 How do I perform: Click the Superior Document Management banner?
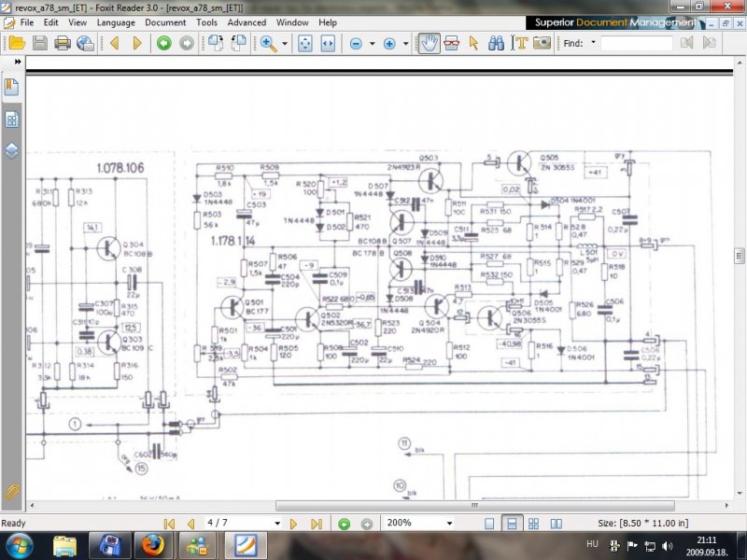coord(614,22)
